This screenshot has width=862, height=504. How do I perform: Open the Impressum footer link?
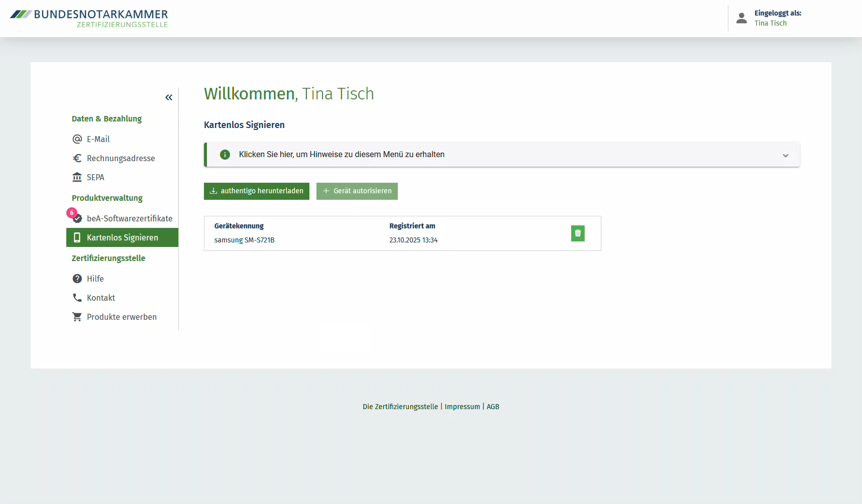[462, 407]
